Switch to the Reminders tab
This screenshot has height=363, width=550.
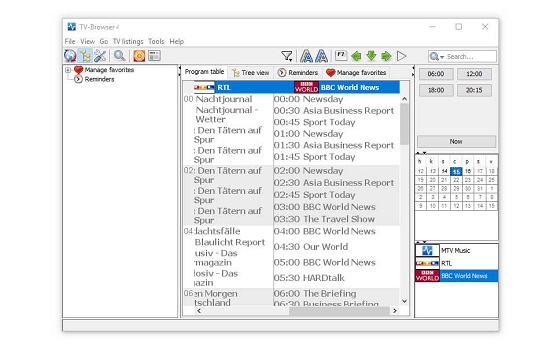298,73
